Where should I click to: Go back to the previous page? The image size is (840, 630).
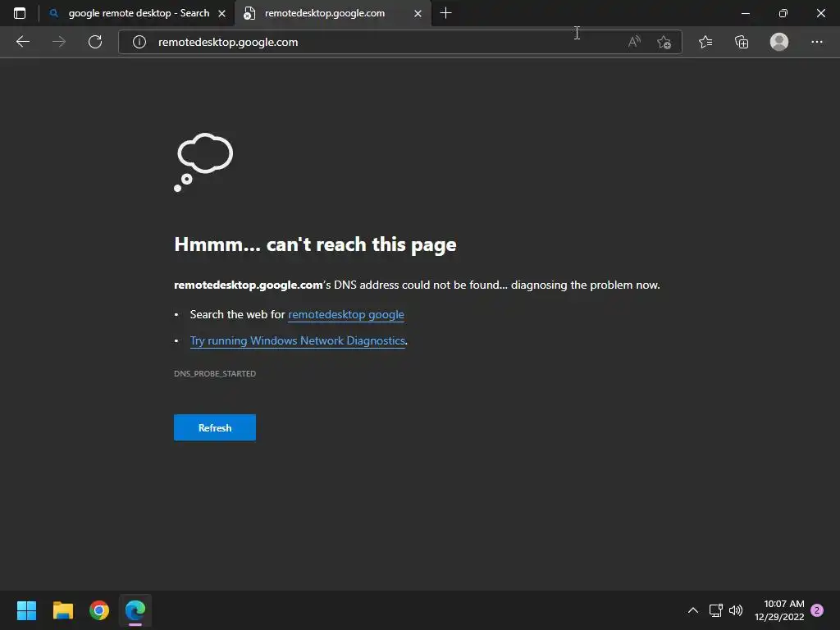(x=22, y=42)
